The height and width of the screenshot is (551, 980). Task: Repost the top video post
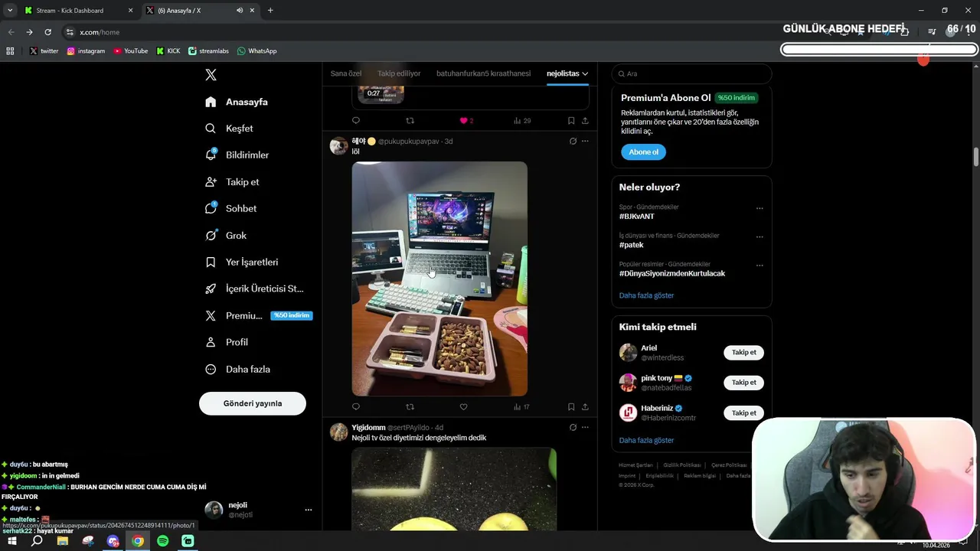point(410,121)
